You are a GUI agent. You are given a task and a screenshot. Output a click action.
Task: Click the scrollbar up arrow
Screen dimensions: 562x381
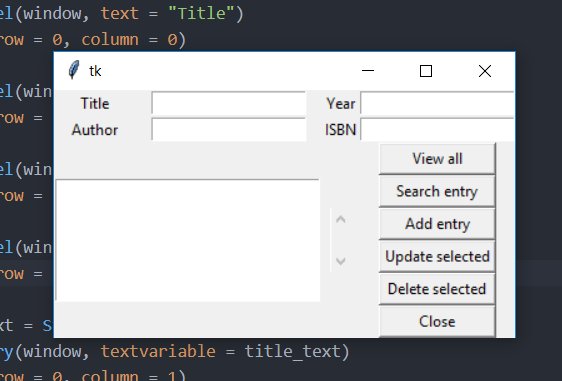point(341,219)
